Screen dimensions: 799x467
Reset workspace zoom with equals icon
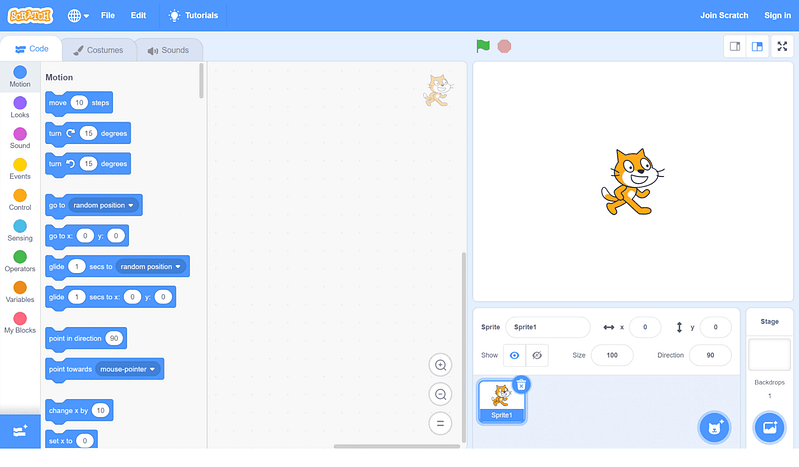pos(440,423)
